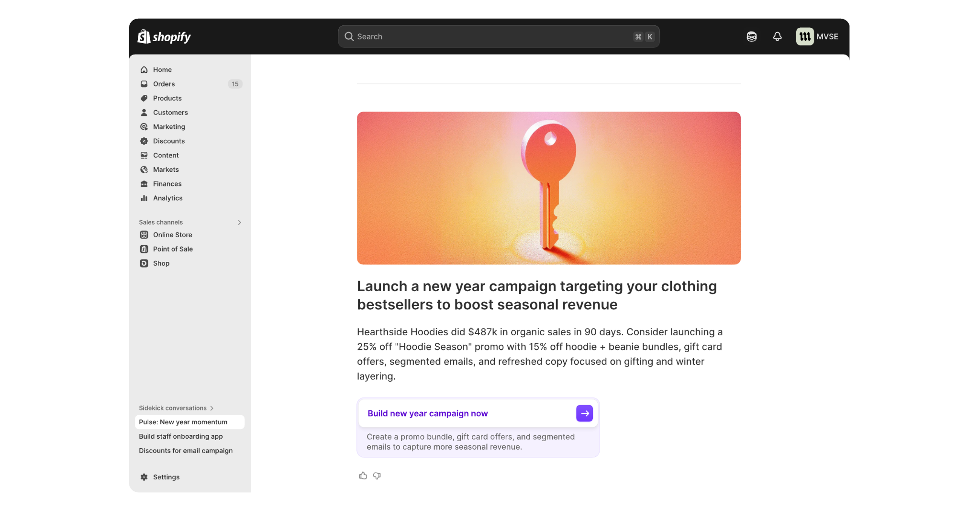Open the Products section
This screenshot has height=511, width=980.
(x=167, y=98)
